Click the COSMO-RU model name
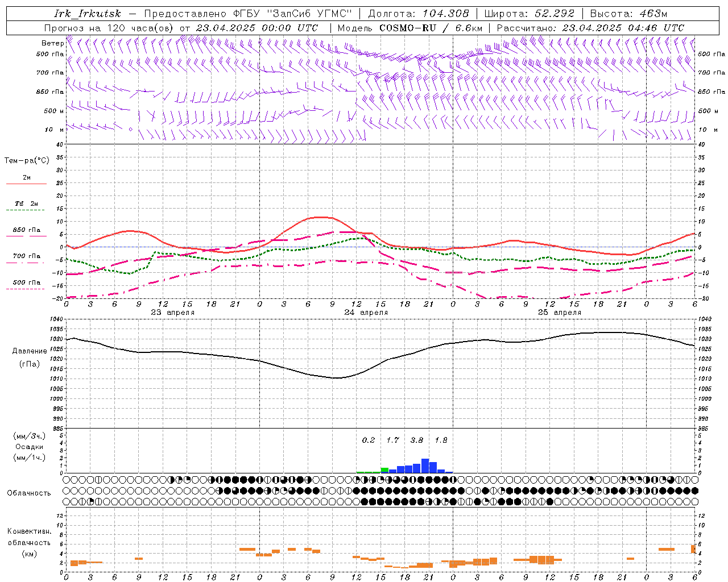This screenshot has height=582, width=728. coord(407,28)
